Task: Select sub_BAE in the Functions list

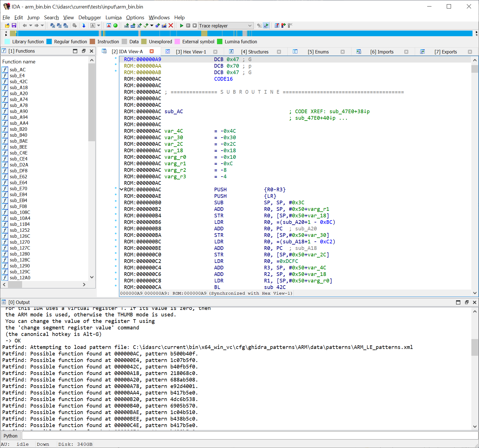Action: tap(18, 141)
